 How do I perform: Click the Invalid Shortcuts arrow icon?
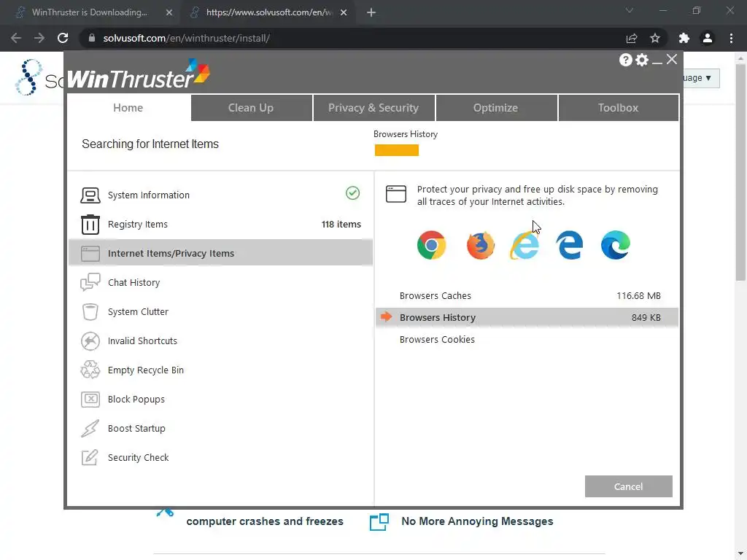(90, 341)
